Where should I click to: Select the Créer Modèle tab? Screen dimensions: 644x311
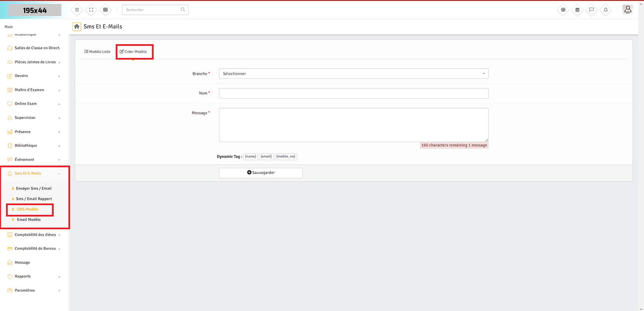(134, 51)
